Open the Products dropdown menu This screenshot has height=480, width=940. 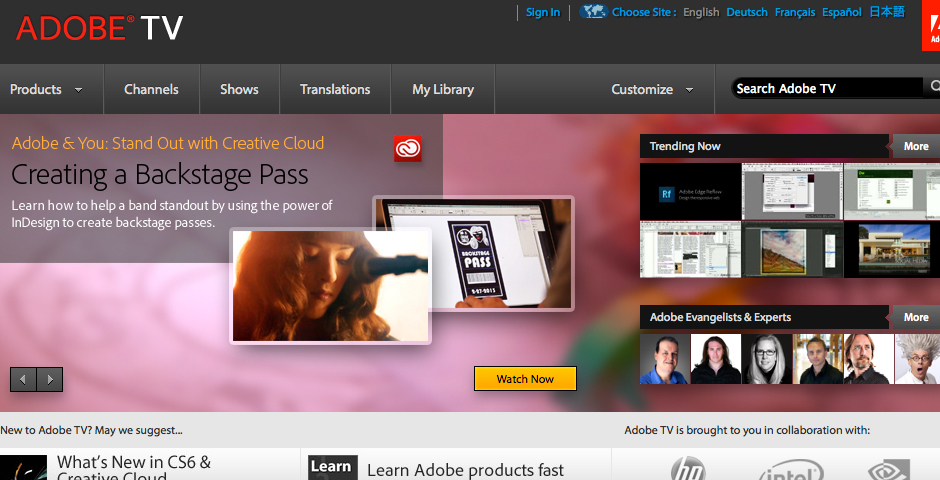pos(46,89)
